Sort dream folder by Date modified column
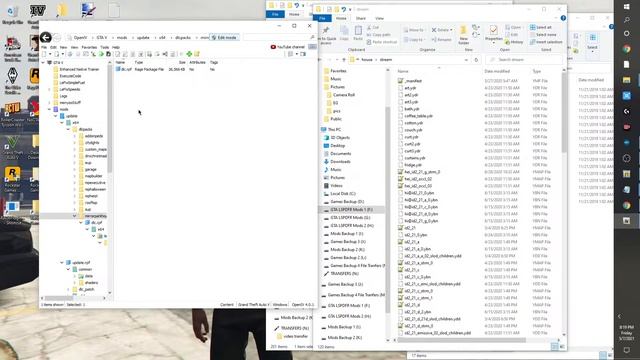Viewport: 640px width, 360px height. pos(497,71)
